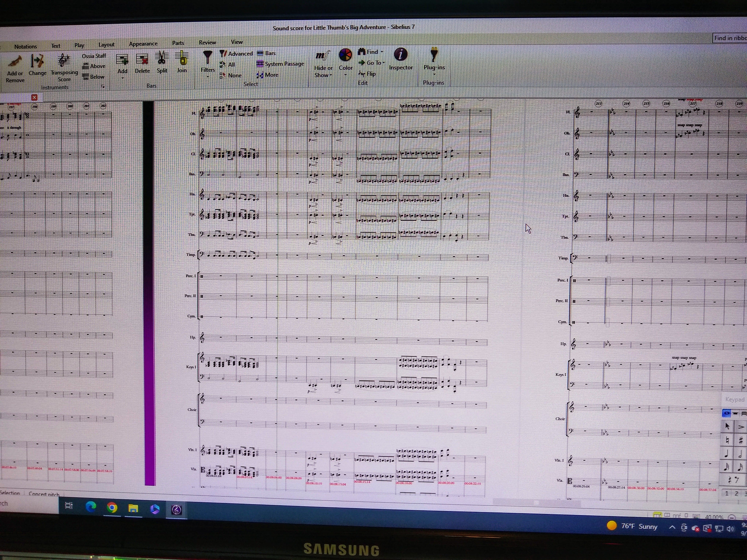The height and width of the screenshot is (560, 747).
Task: Open File Explorer from the taskbar
Action: [x=133, y=508]
